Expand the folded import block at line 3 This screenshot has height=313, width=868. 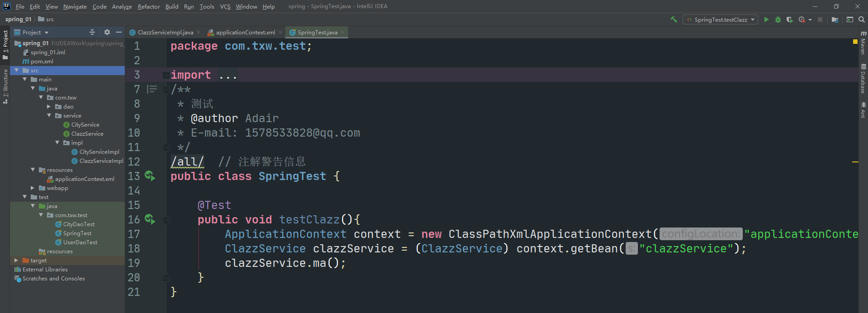click(166, 75)
